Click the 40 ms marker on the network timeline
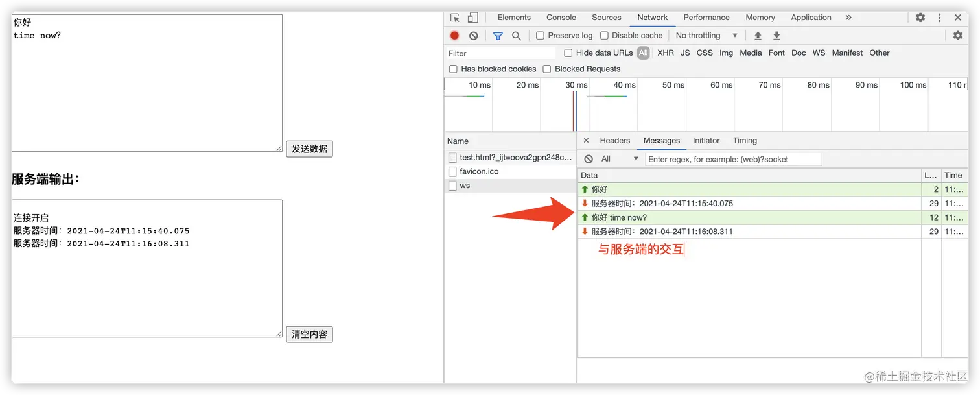 click(x=624, y=85)
